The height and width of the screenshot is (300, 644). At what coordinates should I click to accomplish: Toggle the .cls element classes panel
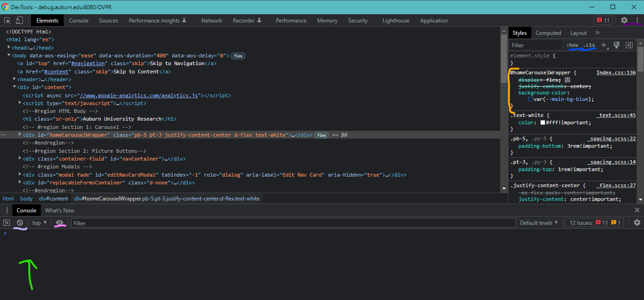click(589, 45)
